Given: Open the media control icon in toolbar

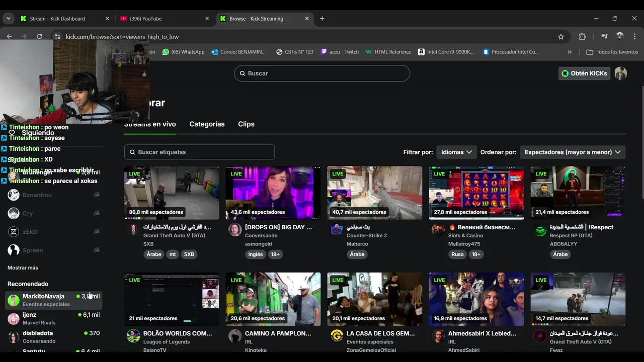Looking at the screenshot, I should click(x=605, y=36).
